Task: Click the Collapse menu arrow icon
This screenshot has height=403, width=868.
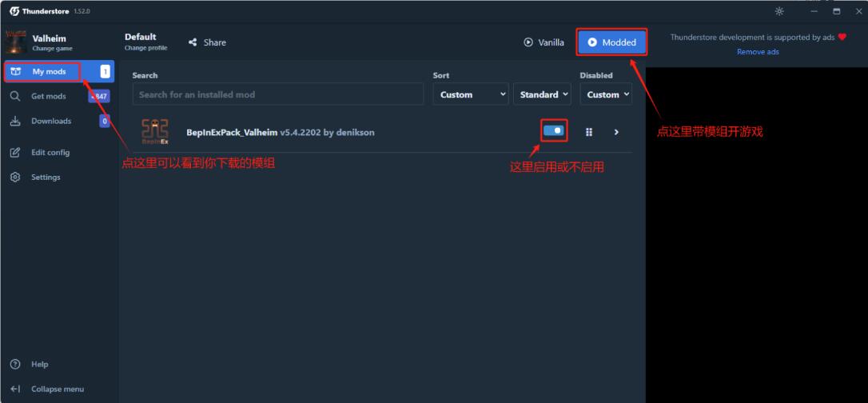Action: point(15,389)
